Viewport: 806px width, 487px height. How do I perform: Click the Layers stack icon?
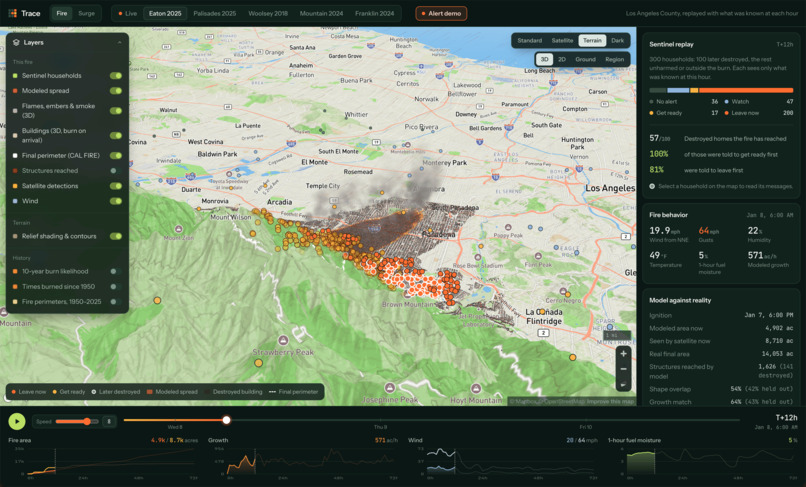[x=16, y=43]
